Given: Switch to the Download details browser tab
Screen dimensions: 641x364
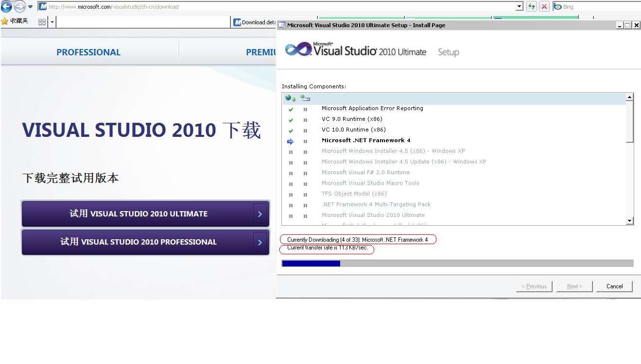Looking at the screenshot, I should pos(255,22).
